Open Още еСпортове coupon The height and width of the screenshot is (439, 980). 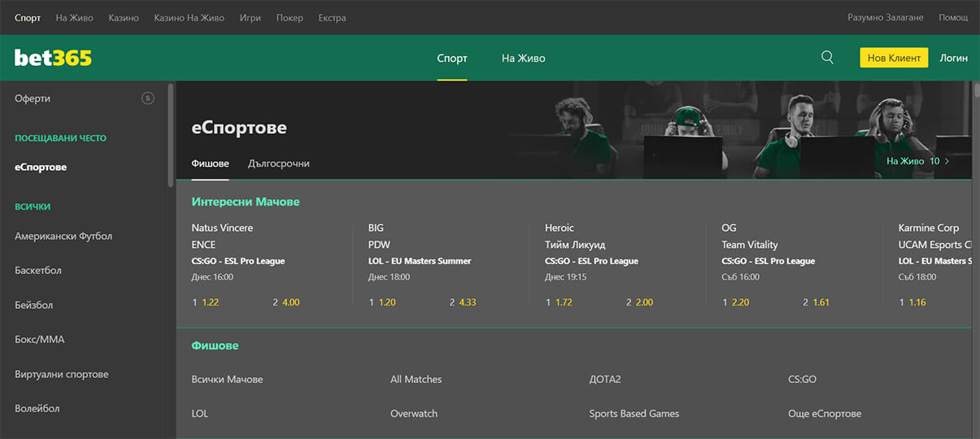tap(825, 413)
